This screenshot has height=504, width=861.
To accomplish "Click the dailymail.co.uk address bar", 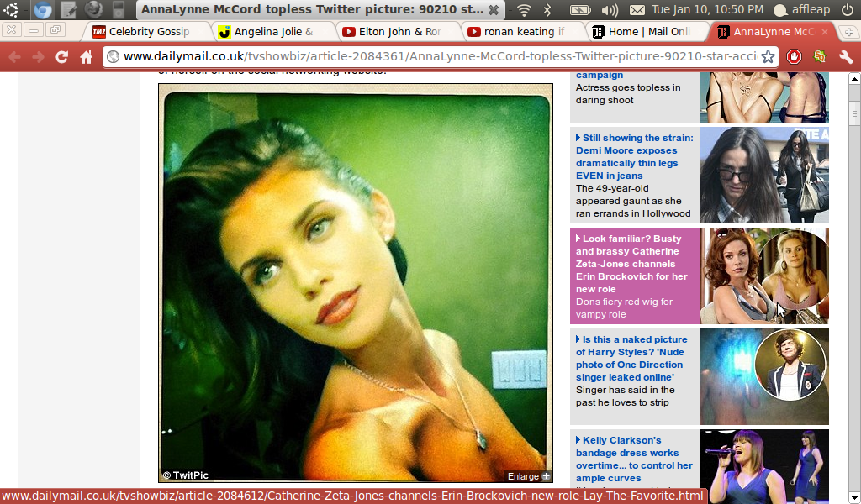I will click(x=441, y=56).
